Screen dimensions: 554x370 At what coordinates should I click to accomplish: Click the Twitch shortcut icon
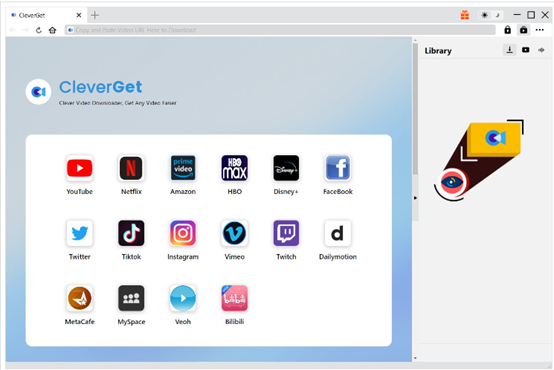coord(286,233)
